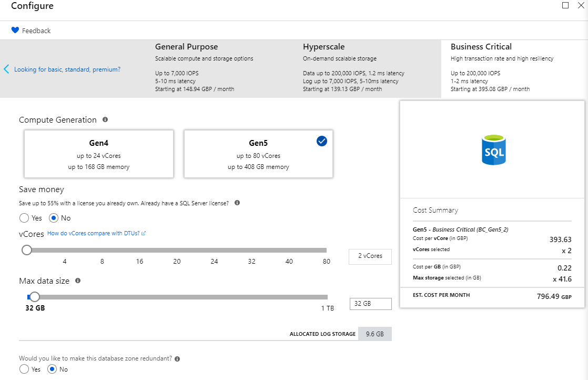This screenshot has width=588, height=380.
Task: Click the 80 mark on vCores slider
Action: point(327,262)
